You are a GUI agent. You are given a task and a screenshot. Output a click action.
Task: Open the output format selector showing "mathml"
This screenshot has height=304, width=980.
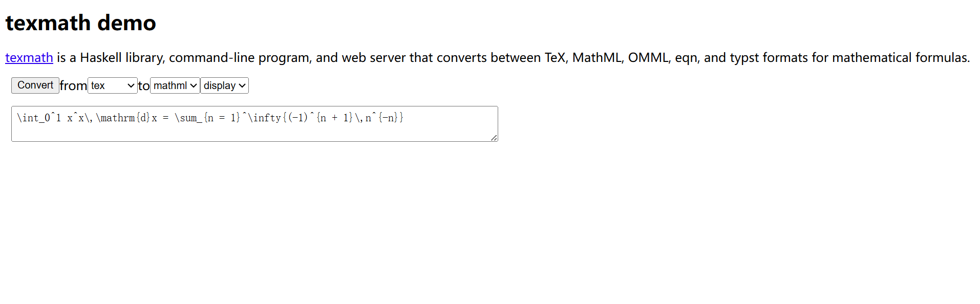174,85
